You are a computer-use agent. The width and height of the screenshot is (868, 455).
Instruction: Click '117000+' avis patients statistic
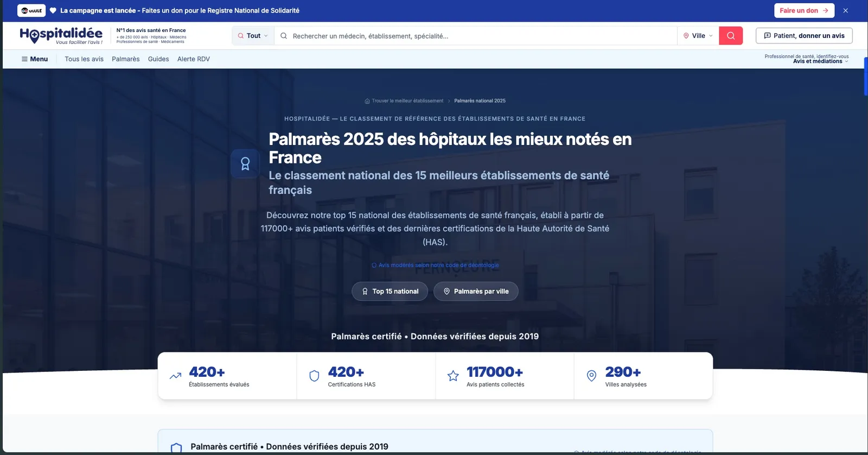pos(495,372)
